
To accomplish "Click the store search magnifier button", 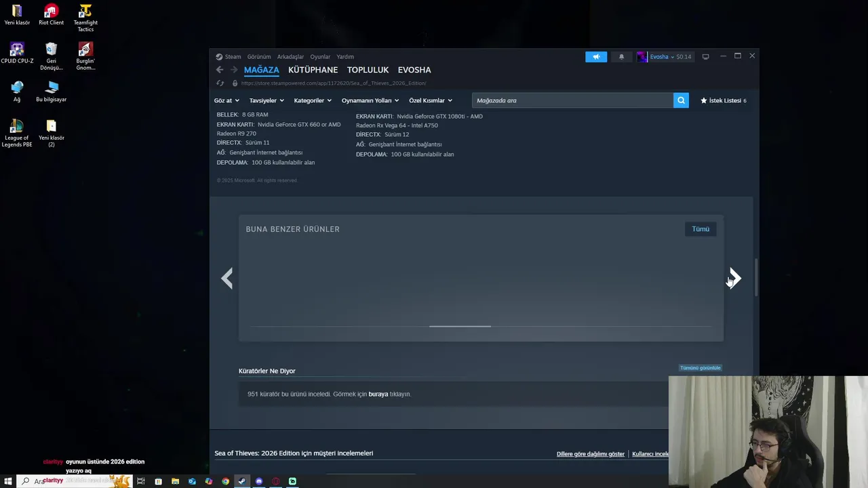I will tap(681, 100).
